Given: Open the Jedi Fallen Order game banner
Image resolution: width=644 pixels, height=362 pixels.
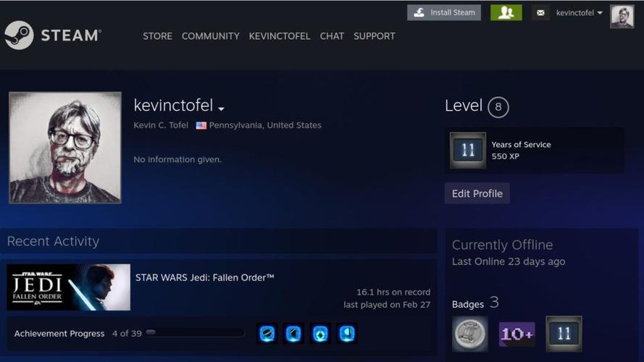Looking at the screenshot, I should (x=69, y=287).
